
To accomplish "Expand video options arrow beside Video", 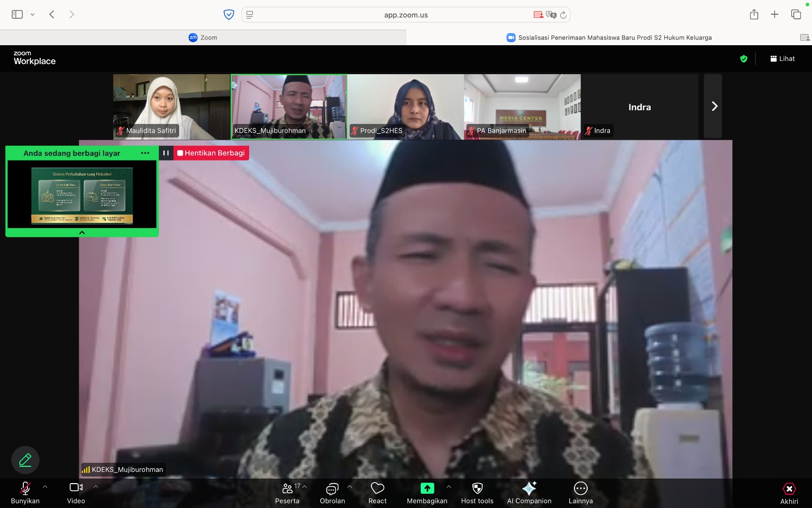I will point(96,487).
